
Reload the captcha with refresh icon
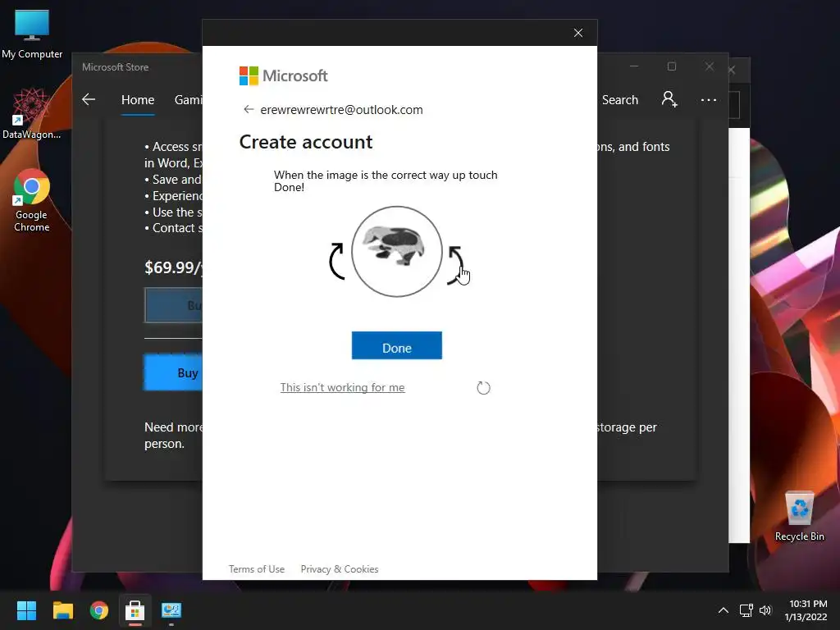[x=483, y=388]
